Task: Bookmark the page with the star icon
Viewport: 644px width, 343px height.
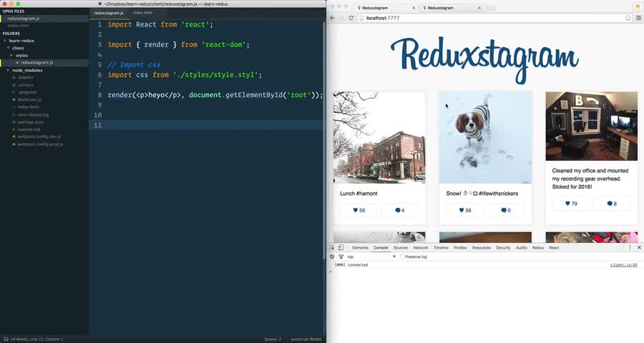Action: coord(628,18)
